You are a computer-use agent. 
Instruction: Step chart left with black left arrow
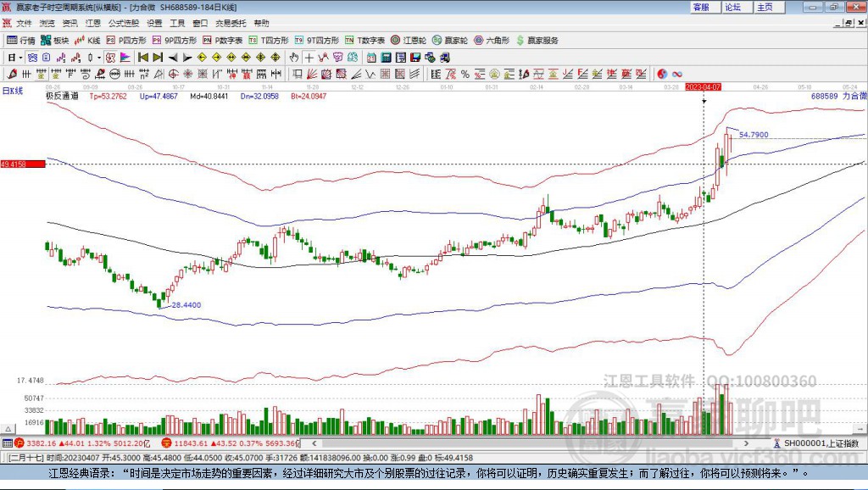(x=173, y=58)
